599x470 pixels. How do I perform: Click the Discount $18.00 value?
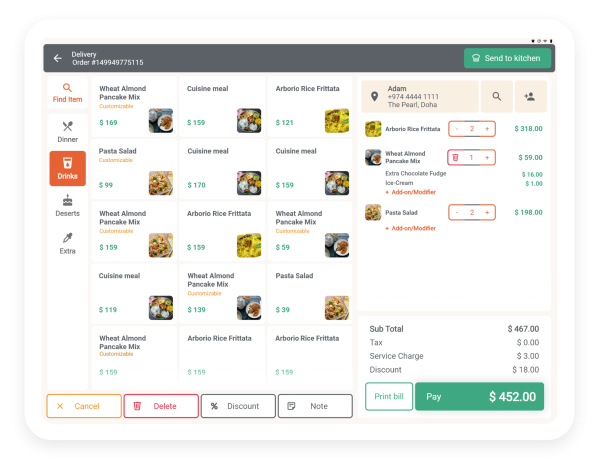525,370
